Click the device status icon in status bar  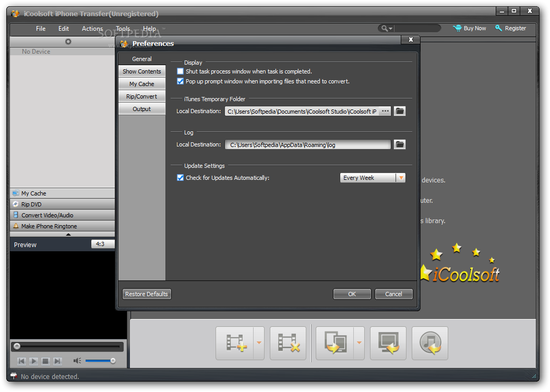pyautogui.click(x=14, y=376)
